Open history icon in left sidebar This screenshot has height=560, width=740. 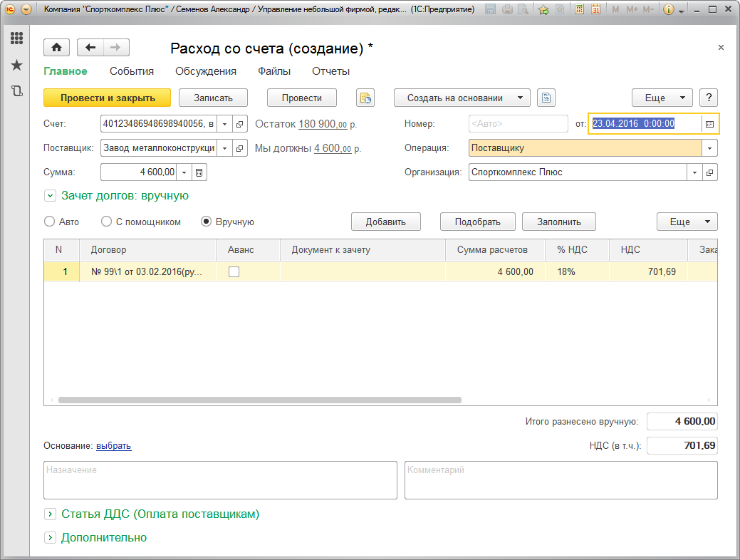pyautogui.click(x=16, y=90)
